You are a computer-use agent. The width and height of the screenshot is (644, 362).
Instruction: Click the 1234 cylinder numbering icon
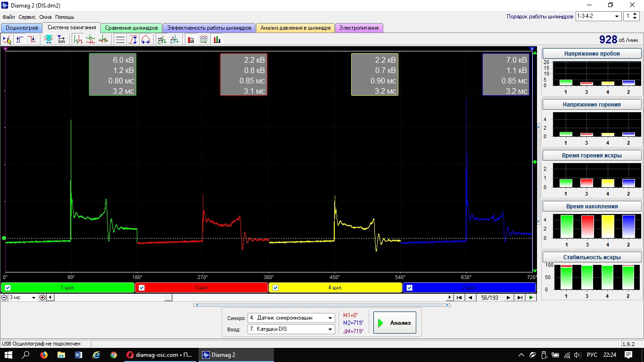click(61, 40)
